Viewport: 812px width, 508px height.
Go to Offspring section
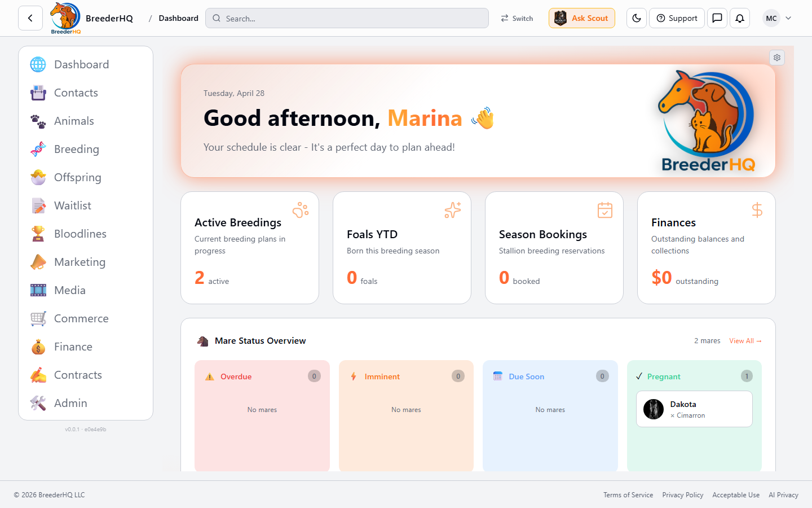(x=86, y=177)
